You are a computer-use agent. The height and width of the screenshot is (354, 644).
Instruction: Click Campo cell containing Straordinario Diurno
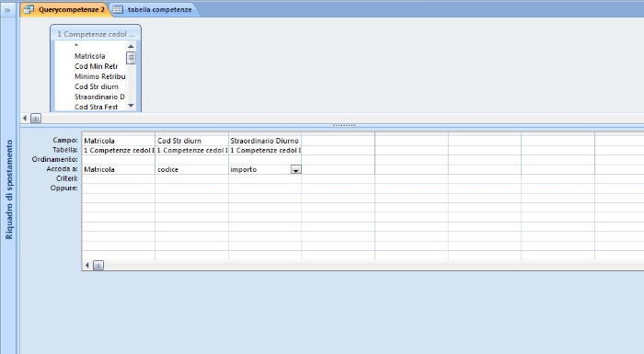pyautogui.click(x=265, y=141)
